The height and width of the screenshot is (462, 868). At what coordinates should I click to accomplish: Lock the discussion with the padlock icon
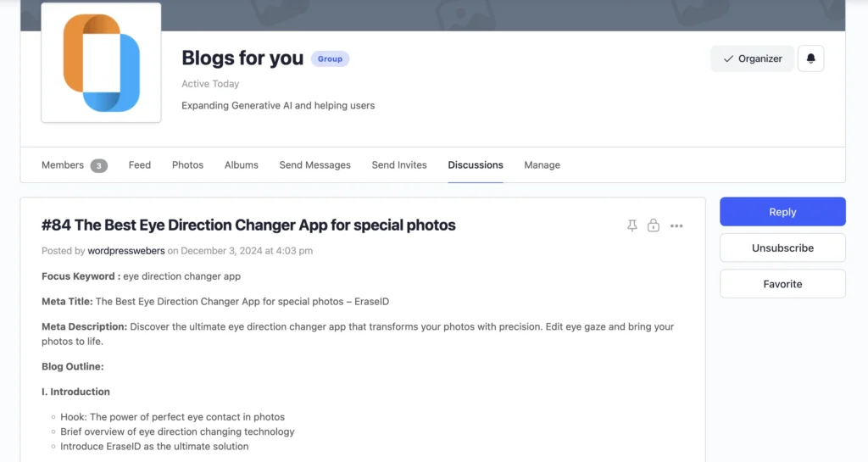click(654, 225)
